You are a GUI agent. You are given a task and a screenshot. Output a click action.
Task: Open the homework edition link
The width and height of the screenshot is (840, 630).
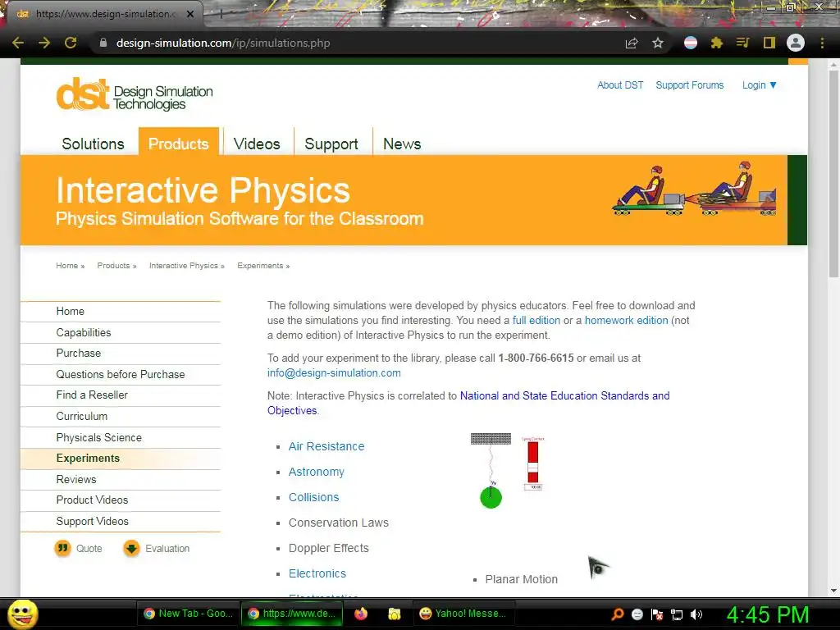(626, 321)
